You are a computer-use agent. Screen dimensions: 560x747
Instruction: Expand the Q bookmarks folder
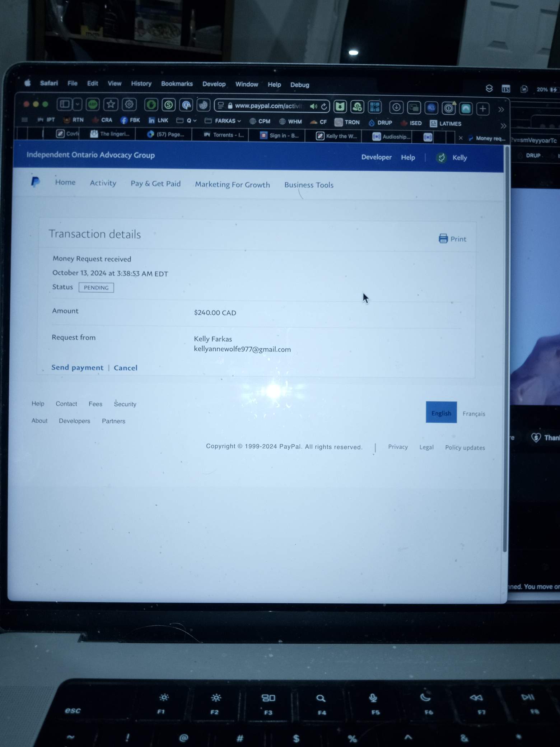click(x=187, y=121)
